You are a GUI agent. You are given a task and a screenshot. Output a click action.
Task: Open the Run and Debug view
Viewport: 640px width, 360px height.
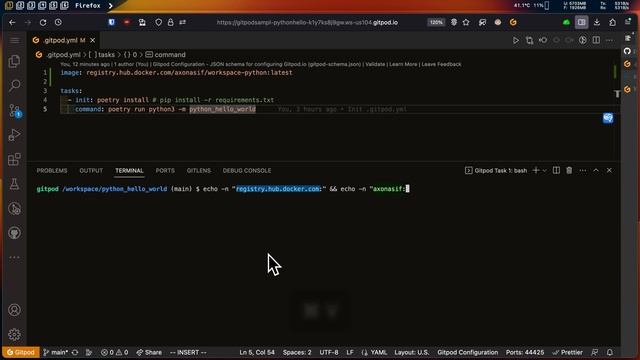click(x=14, y=135)
